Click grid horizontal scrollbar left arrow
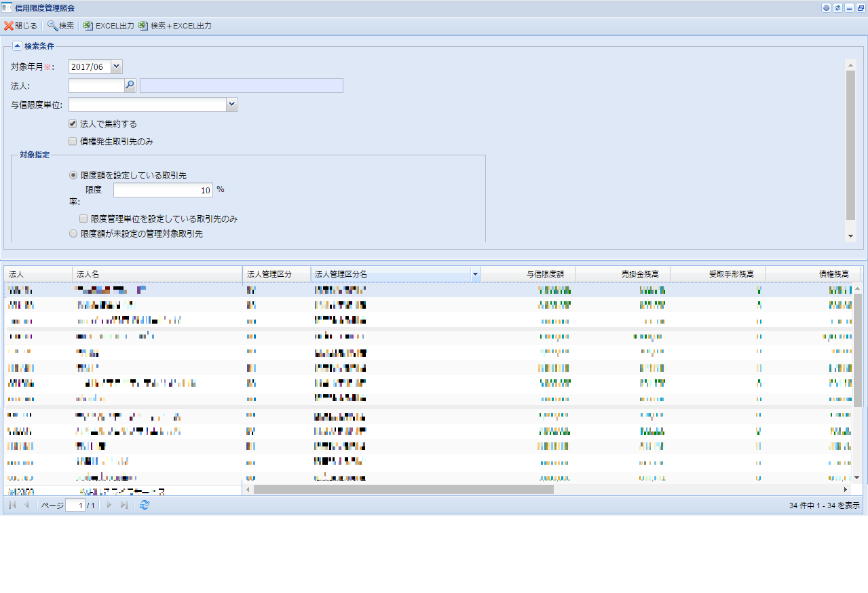The width and height of the screenshot is (868, 593). [x=248, y=489]
